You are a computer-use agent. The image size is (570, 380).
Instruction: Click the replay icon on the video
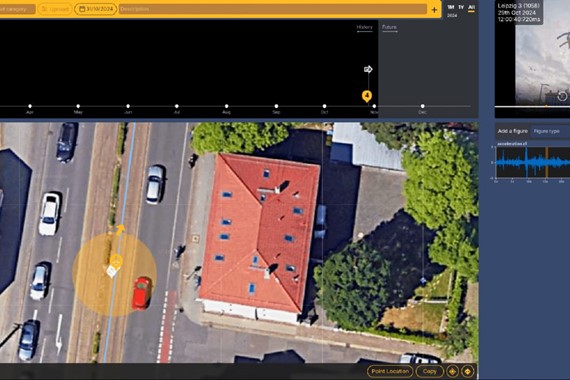562,96
